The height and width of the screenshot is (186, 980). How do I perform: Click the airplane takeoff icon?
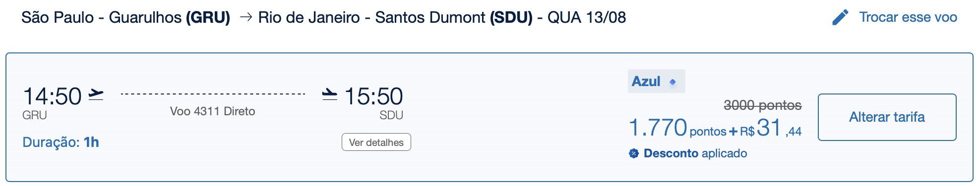96,94
